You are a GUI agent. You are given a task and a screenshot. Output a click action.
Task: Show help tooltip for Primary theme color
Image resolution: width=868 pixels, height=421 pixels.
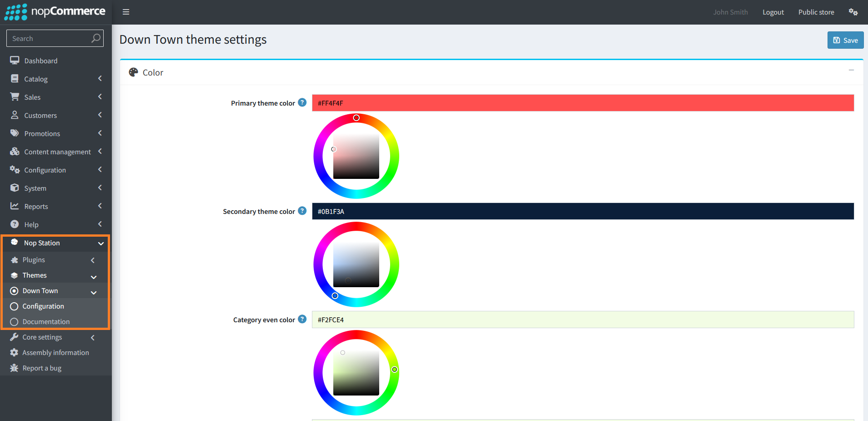pos(302,102)
